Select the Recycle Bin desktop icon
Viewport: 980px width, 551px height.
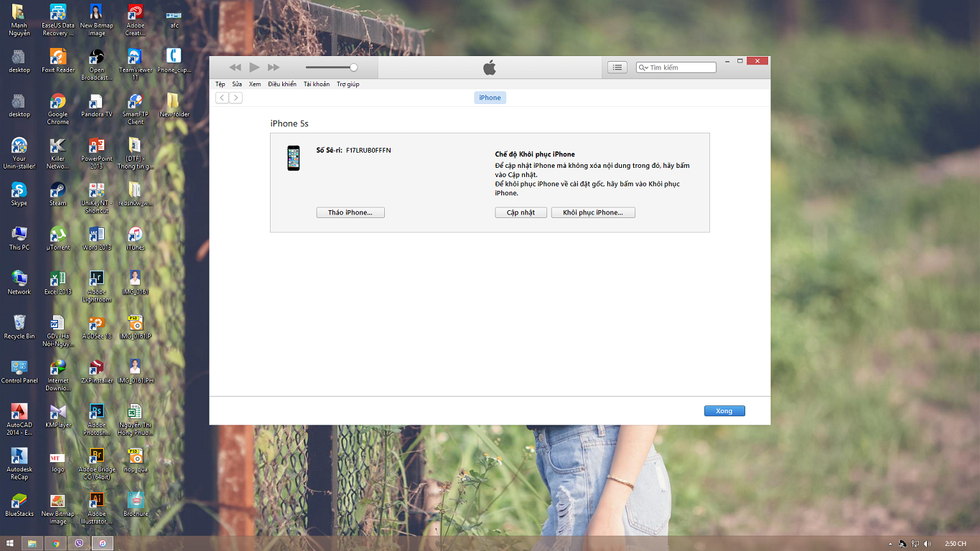coord(19,327)
